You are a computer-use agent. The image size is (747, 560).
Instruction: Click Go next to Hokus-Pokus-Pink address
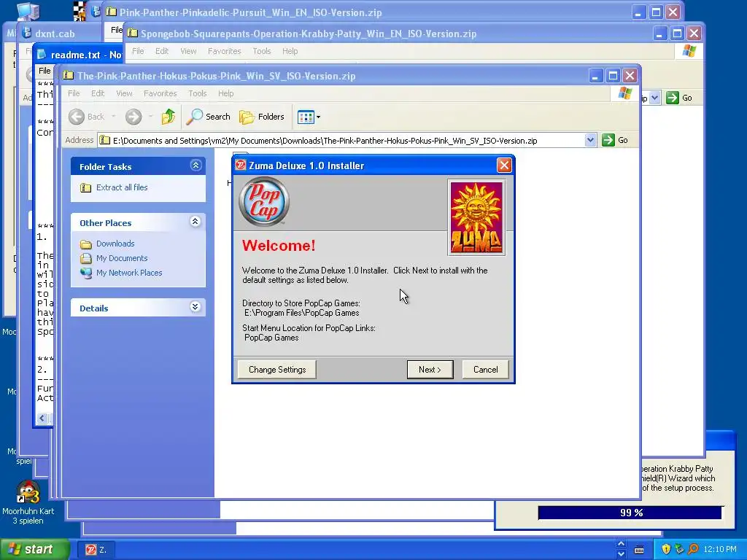(x=615, y=141)
